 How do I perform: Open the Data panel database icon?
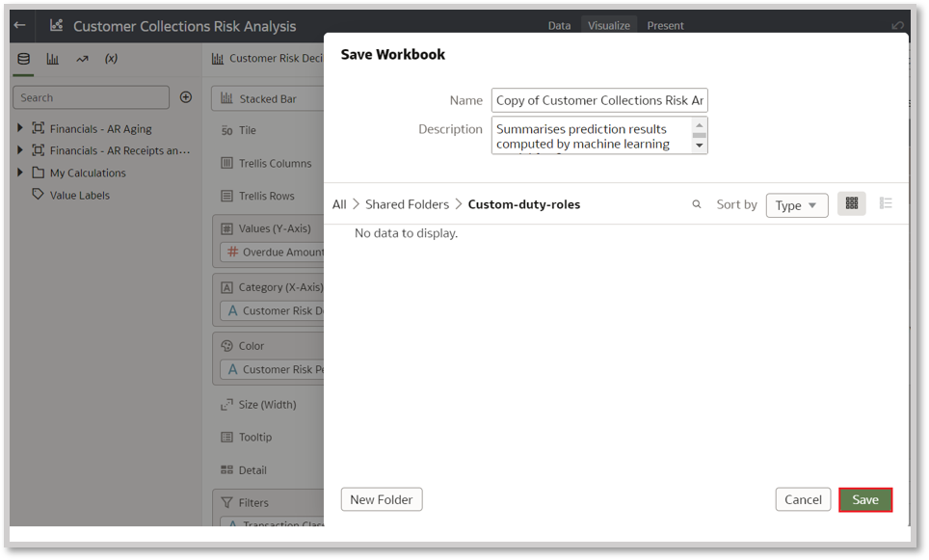click(x=23, y=59)
